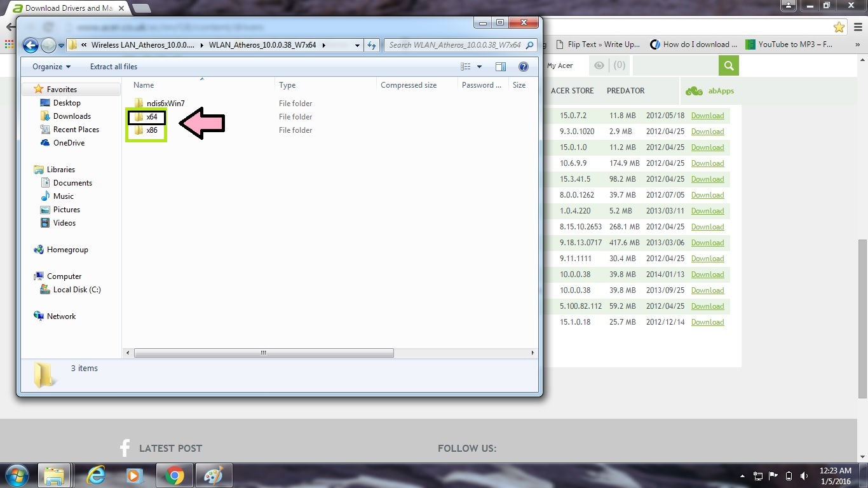Image resolution: width=868 pixels, height=488 pixels.
Task: Open the YouTube to MP3 bookmark
Action: click(x=789, y=44)
